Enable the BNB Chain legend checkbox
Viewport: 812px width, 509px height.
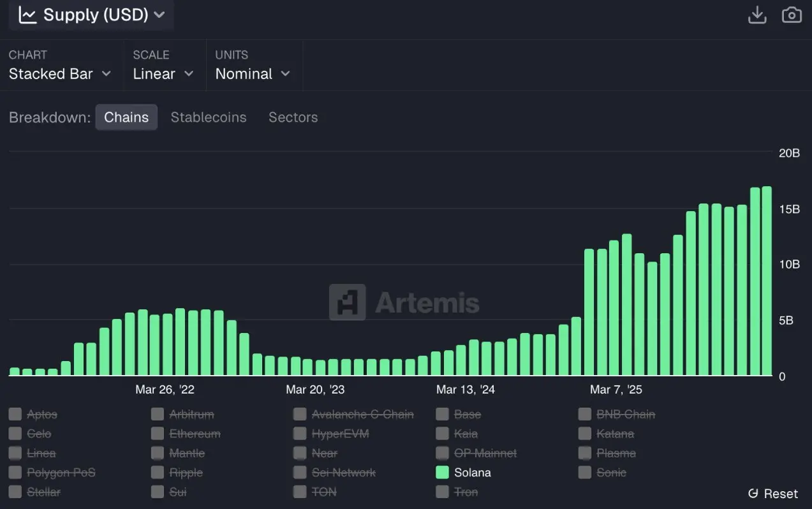tap(585, 415)
